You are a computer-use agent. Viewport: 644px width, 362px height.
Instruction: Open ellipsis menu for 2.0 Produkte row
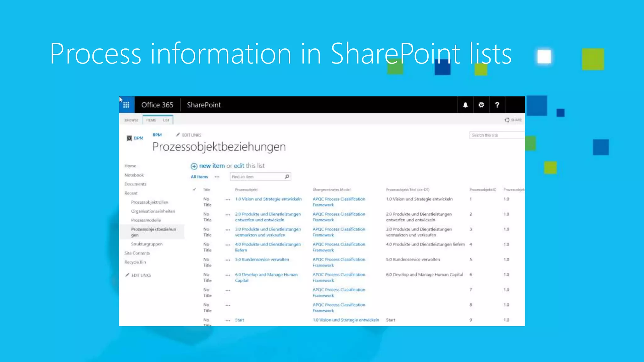click(x=228, y=215)
